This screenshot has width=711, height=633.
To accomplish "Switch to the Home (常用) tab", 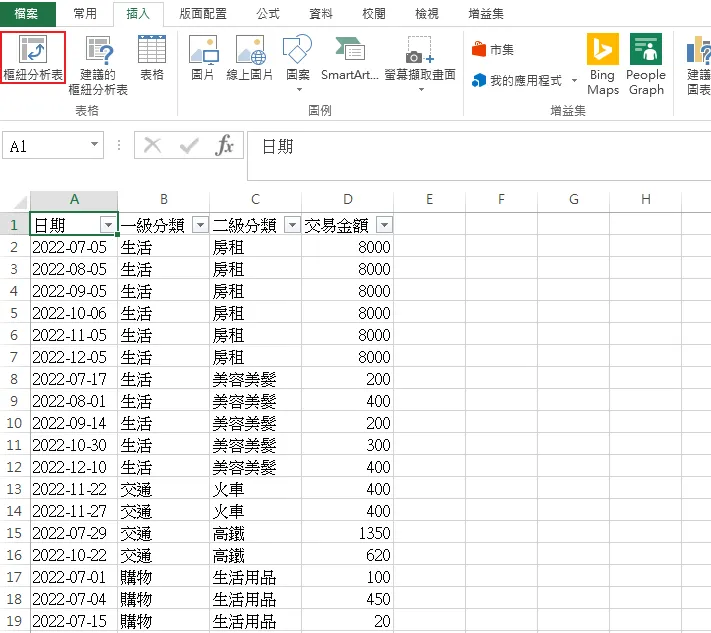I will point(85,14).
